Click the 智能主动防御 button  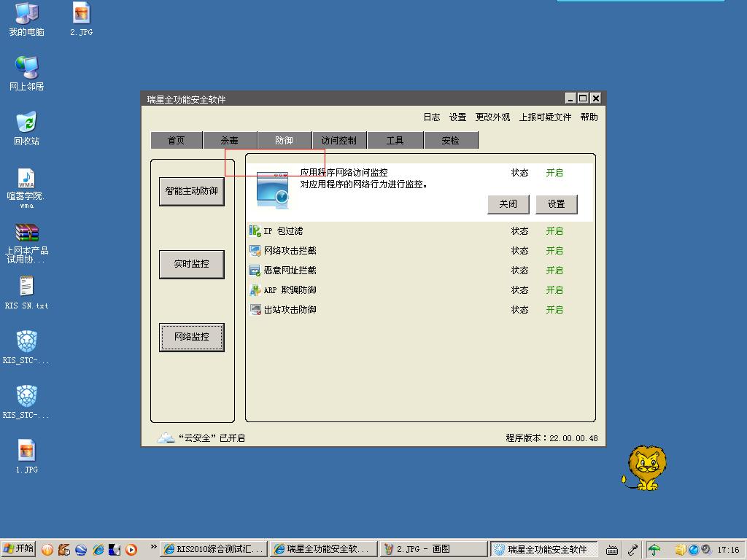pos(192,192)
